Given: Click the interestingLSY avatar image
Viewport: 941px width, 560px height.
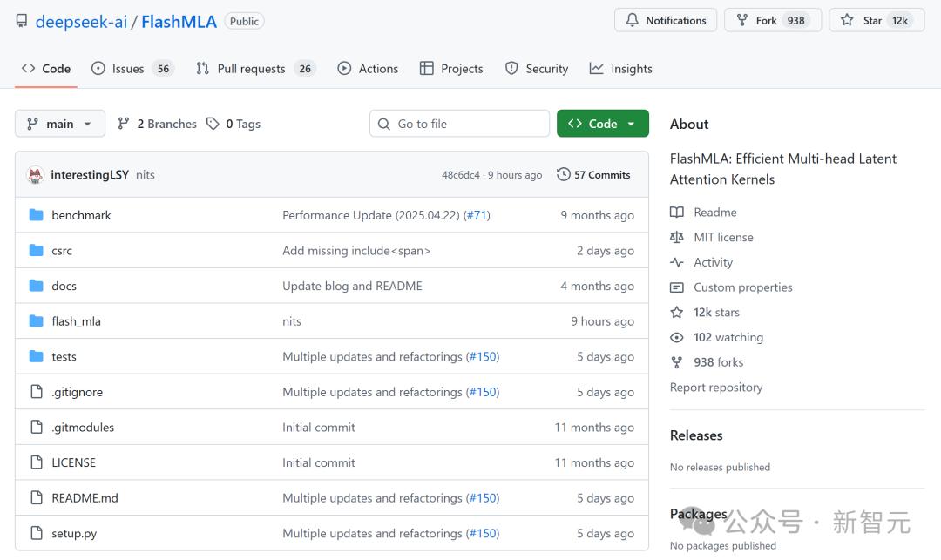Looking at the screenshot, I should tap(36, 175).
